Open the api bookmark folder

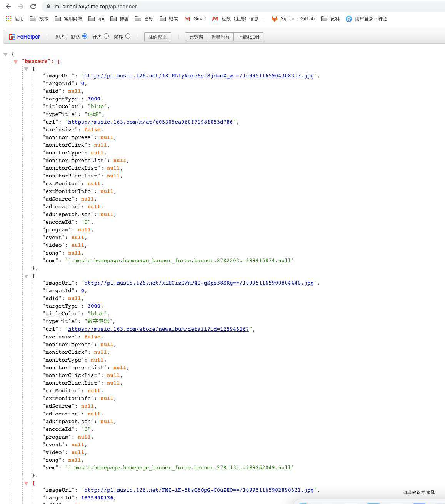[x=96, y=18]
